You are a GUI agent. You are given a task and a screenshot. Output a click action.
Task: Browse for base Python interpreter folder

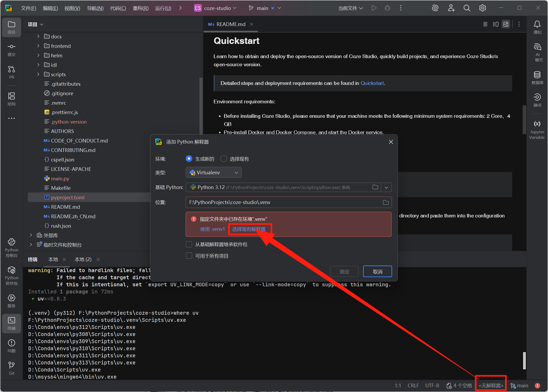coord(375,187)
